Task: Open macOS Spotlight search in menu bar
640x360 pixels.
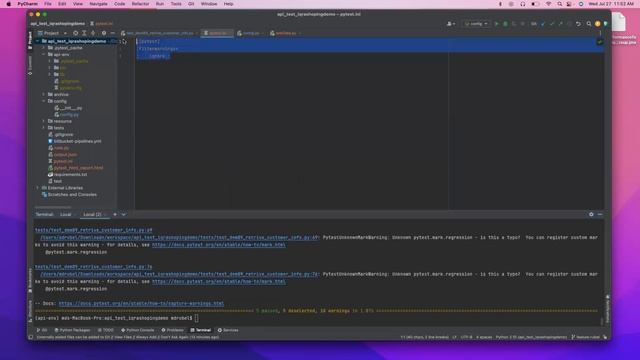Action: [x=560, y=4]
